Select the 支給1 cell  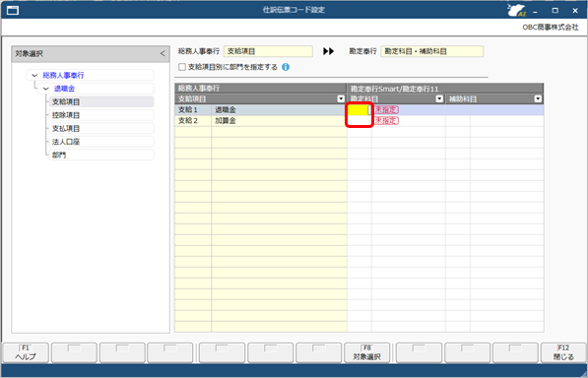pos(193,110)
